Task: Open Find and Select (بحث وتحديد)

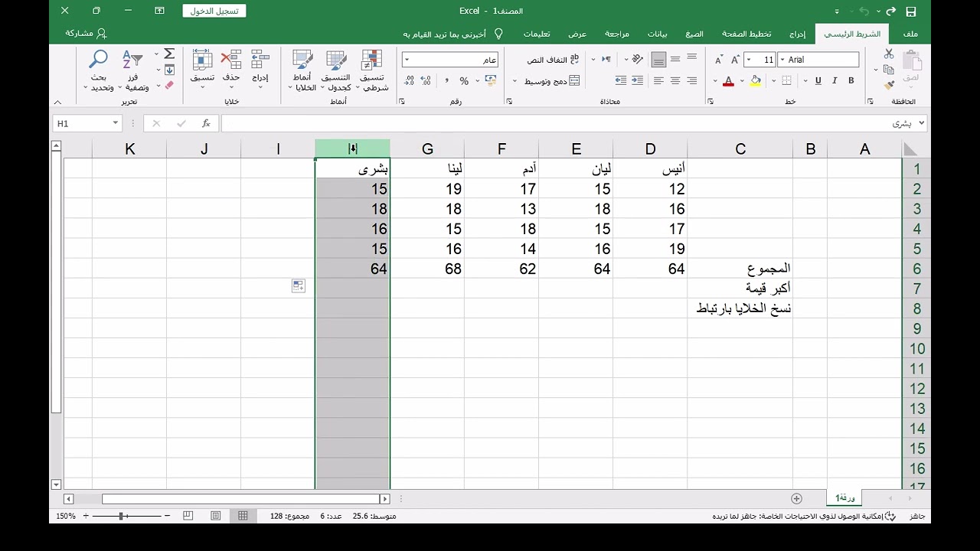Action: (x=100, y=71)
